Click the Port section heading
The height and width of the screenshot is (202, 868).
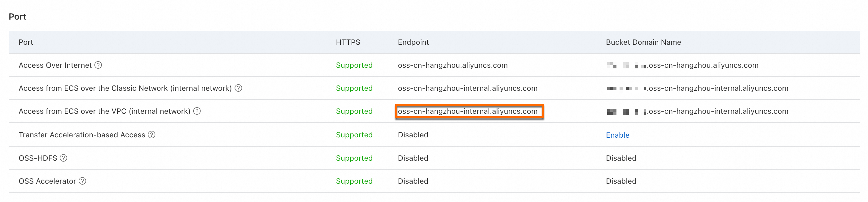click(18, 16)
